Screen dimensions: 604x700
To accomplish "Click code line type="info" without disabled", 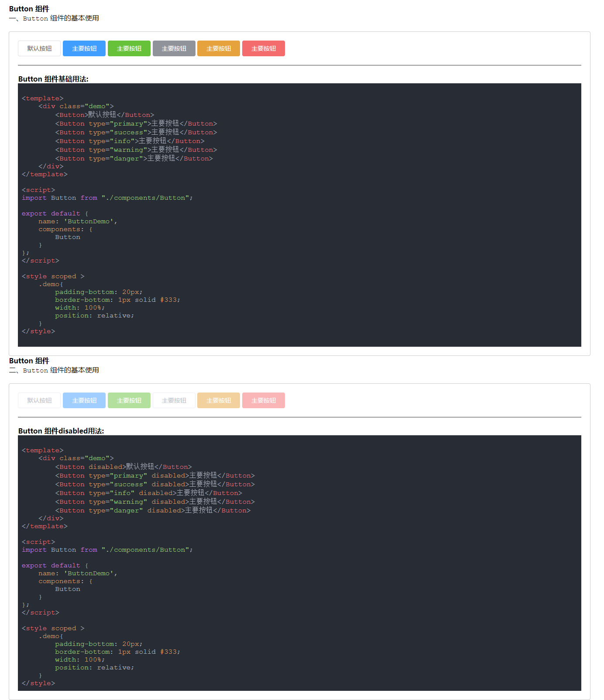I will point(130,141).
